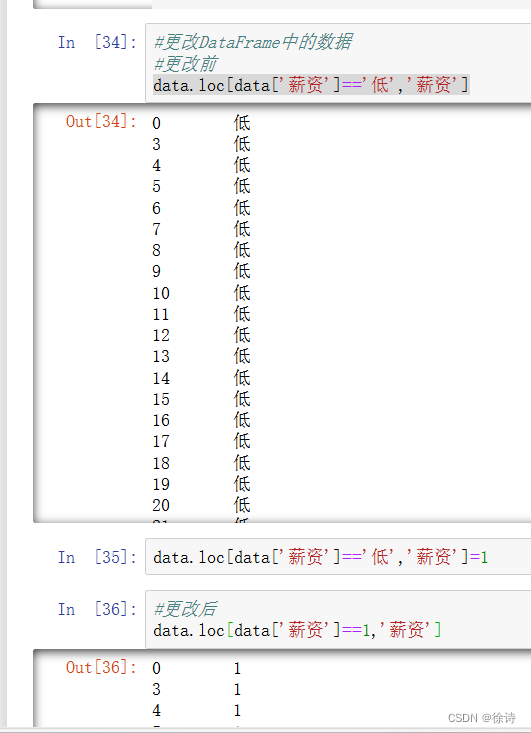Click value 1 in Out[36] row 3
The width and height of the screenshot is (531, 733).
coord(237,690)
